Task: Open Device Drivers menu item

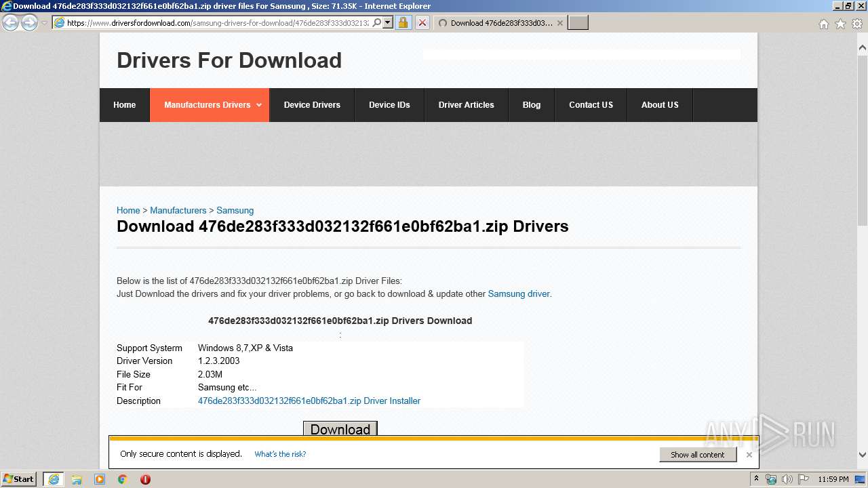Action: [312, 105]
